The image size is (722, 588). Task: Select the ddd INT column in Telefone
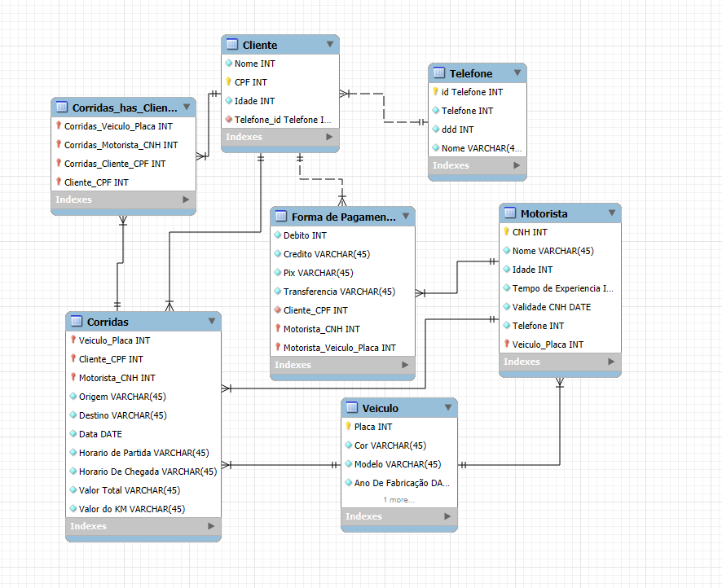(457, 129)
